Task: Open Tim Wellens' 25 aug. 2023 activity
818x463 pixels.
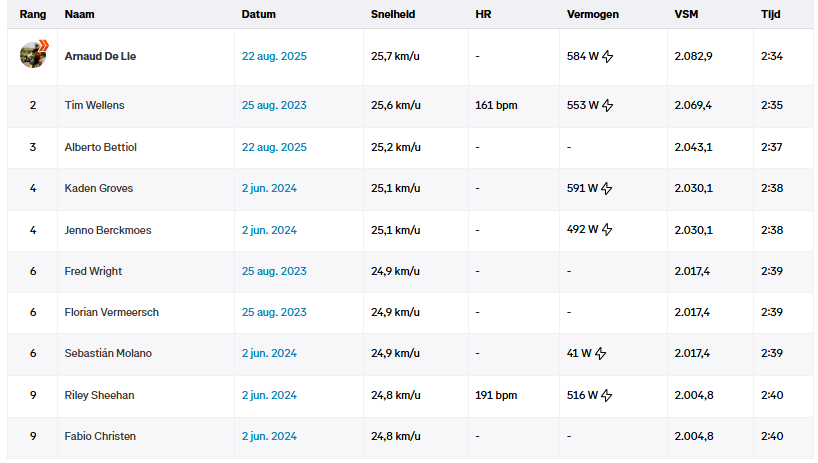Action: click(x=274, y=106)
